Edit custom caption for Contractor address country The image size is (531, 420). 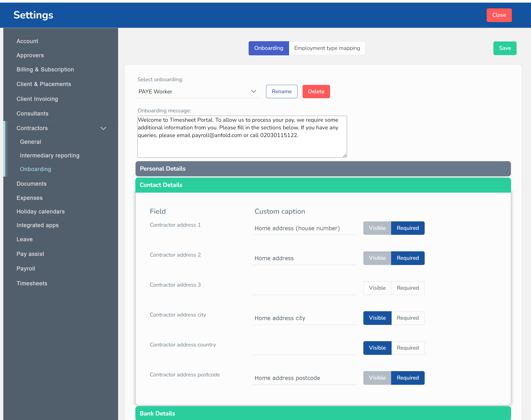tap(304, 348)
